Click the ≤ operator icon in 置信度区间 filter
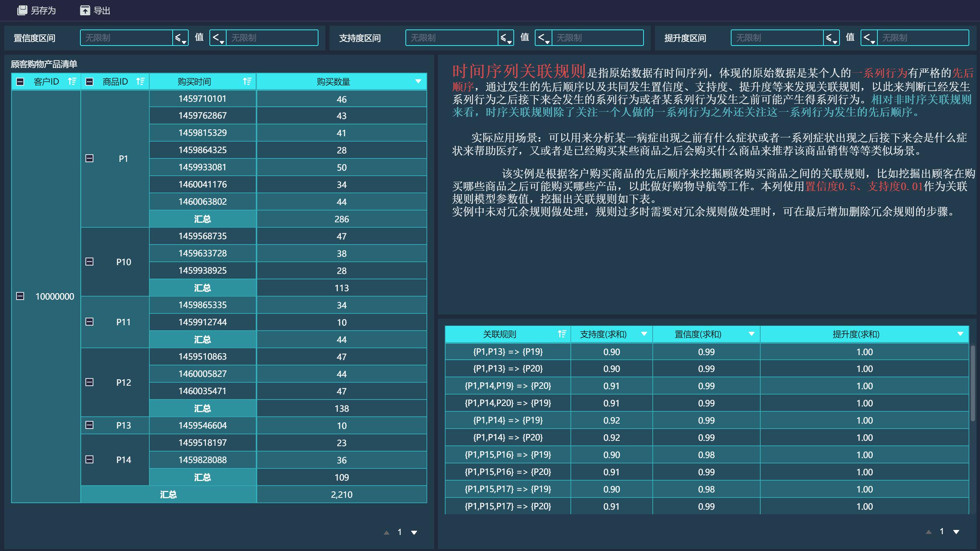 181,38
